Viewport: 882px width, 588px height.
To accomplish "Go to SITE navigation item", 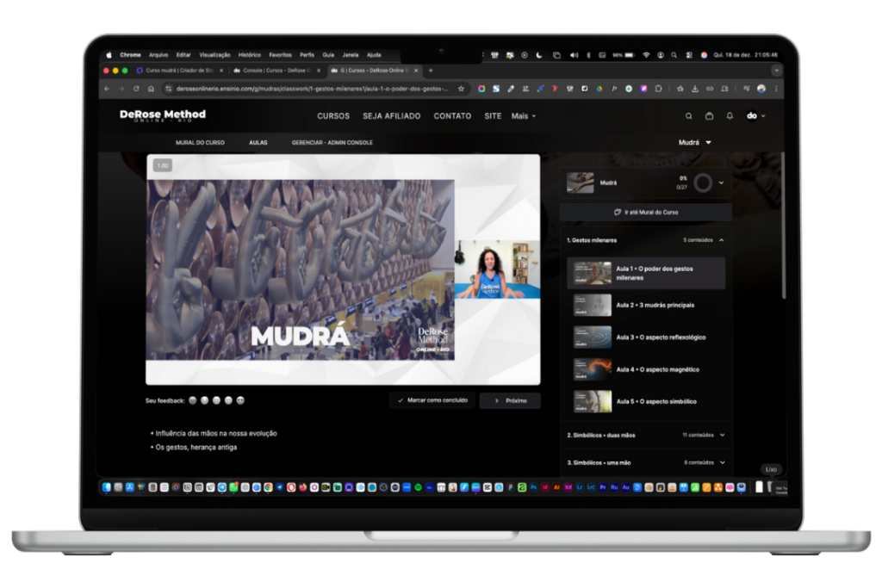I will [x=493, y=116].
